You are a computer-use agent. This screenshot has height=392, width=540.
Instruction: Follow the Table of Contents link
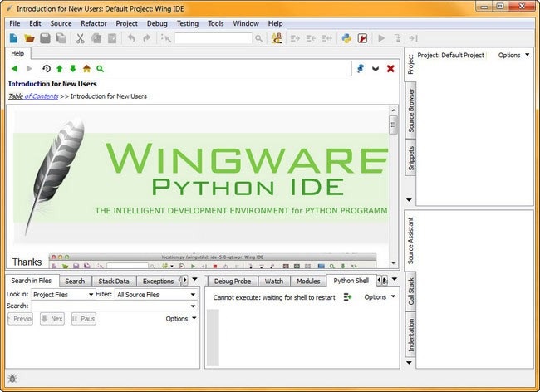pyautogui.click(x=33, y=96)
